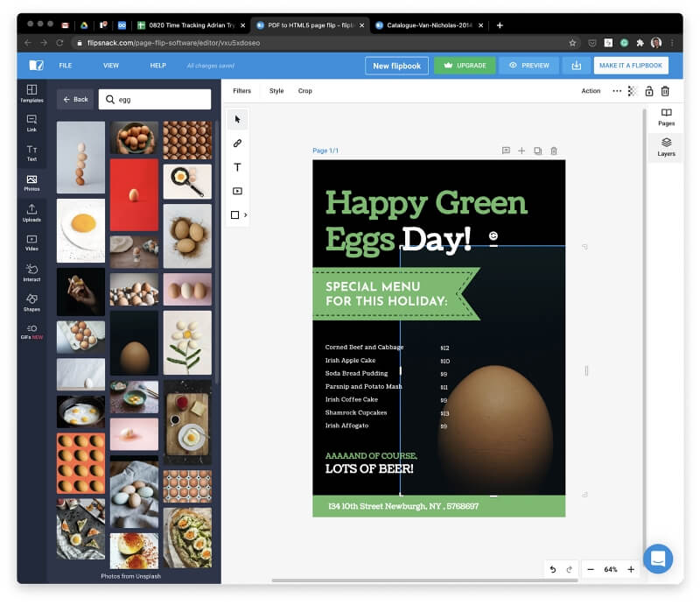Open the Style tab
The width and height of the screenshot is (700, 605).
276,91
